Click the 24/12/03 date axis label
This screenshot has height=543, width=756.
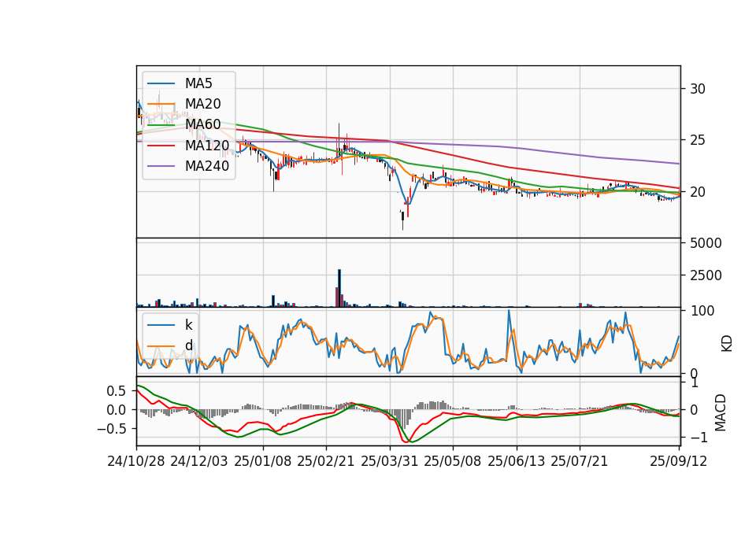pyautogui.click(x=199, y=461)
